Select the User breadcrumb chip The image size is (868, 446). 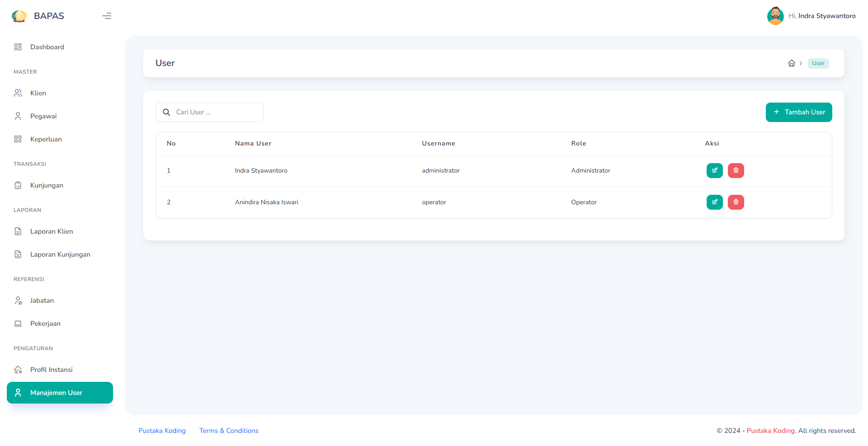(x=818, y=63)
